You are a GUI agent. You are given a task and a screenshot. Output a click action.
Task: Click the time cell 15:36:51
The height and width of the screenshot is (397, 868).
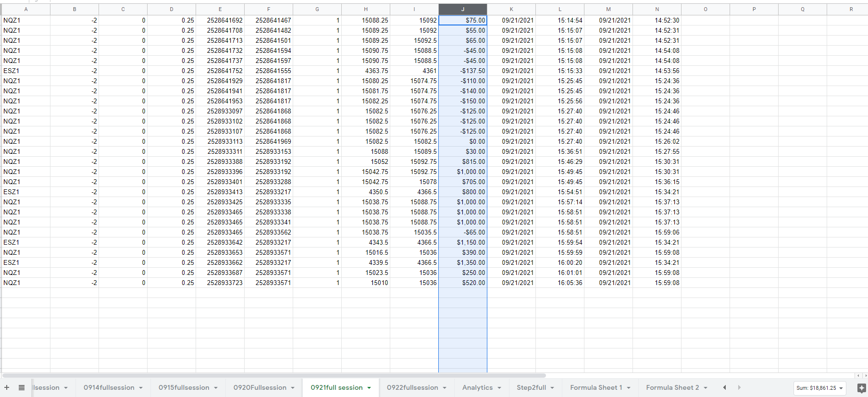560,151
